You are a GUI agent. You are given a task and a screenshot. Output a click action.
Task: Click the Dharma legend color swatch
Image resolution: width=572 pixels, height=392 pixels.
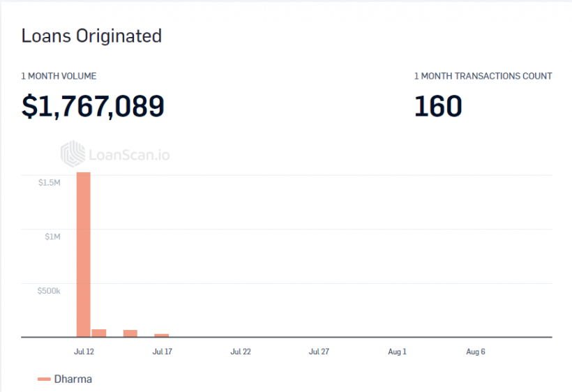click(x=44, y=379)
